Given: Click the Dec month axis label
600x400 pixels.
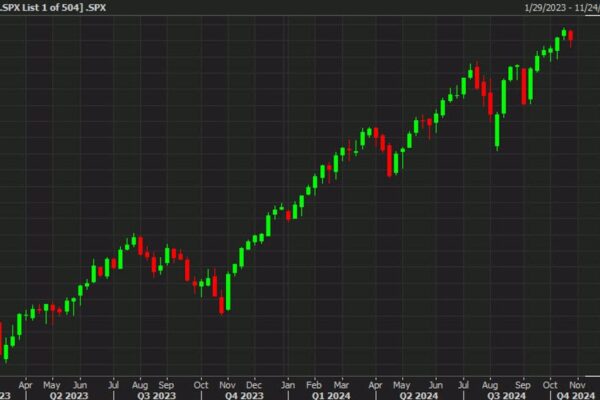Looking at the screenshot, I should (254, 385).
